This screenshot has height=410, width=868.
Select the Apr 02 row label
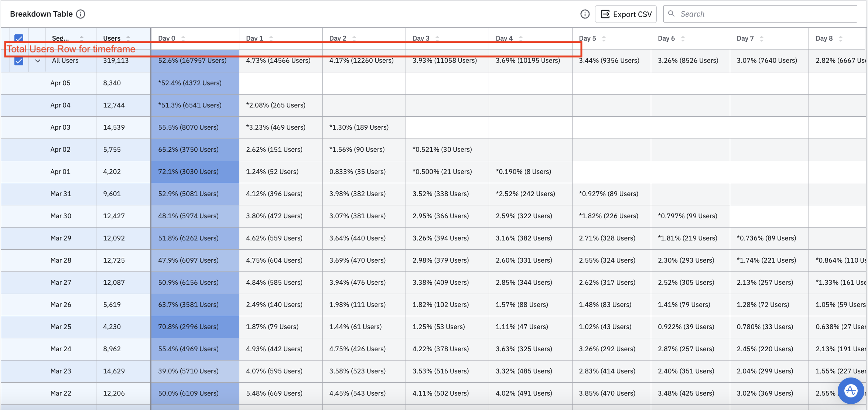pyautogui.click(x=60, y=150)
